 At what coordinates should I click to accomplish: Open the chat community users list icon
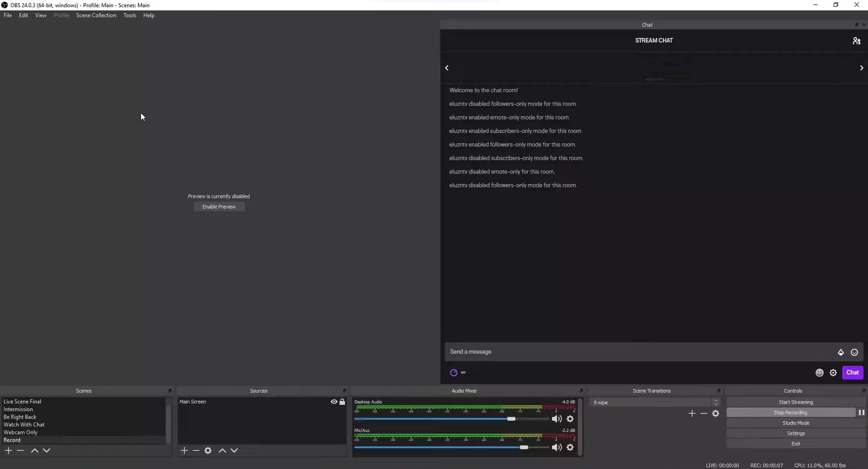click(x=856, y=41)
